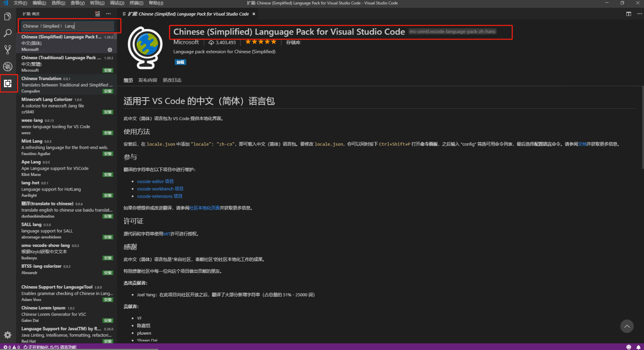Viewport: 644px width, 350px height.
Task: Open the vscode-extensions 项目 link
Action: 160,196
